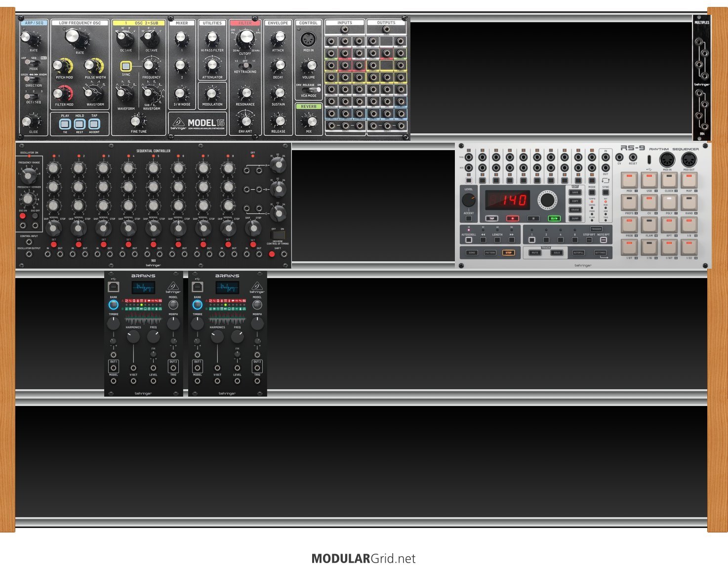This screenshot has width=728, height=569.
Task: Toggle the RS-9 AUTOSCROLL button
Action: coord(469,240)
